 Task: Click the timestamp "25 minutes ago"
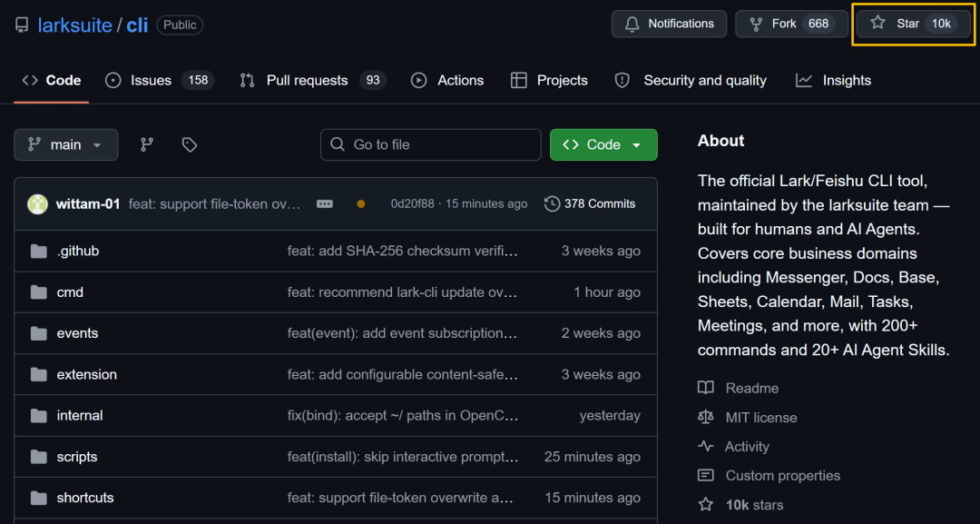pos(592,457)
